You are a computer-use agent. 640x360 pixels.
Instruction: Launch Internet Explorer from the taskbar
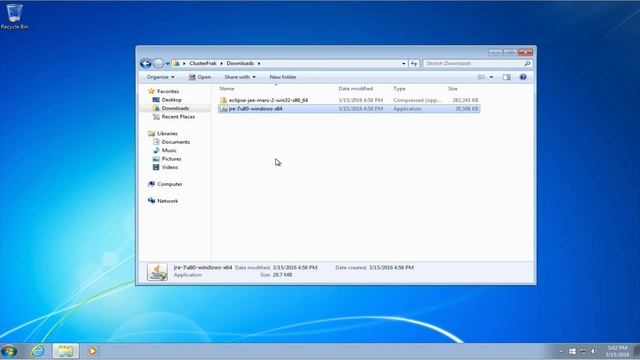(x=38, y=351)
